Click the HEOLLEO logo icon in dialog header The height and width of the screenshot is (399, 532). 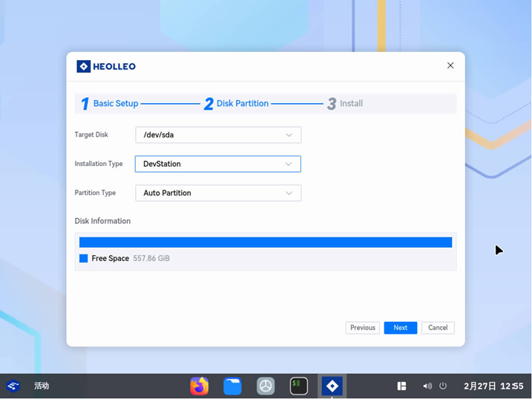click(84, 67)
